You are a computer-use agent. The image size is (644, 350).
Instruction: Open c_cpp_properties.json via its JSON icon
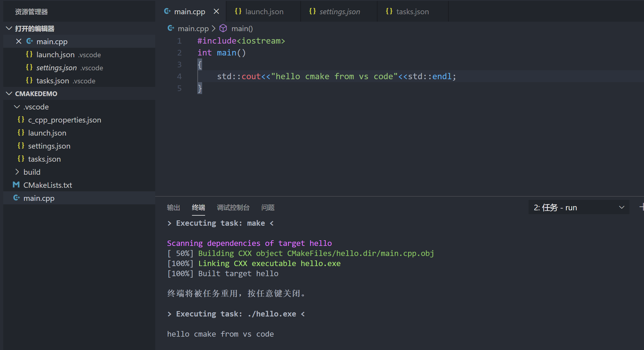coord(20,120)
